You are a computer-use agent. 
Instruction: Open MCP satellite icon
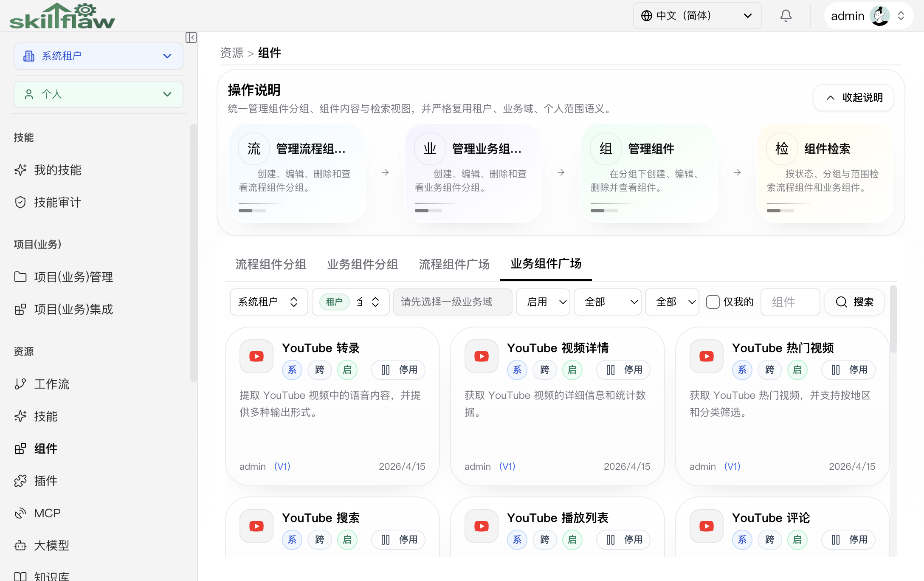20,513
